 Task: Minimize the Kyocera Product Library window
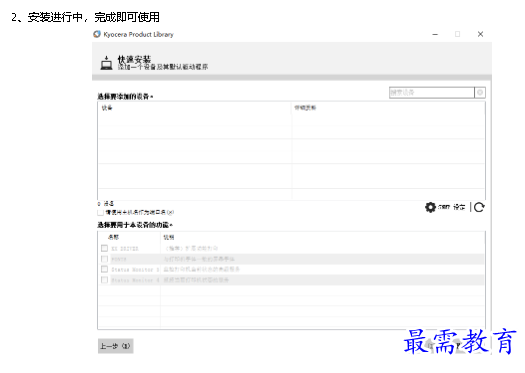[x=435, y=34]
